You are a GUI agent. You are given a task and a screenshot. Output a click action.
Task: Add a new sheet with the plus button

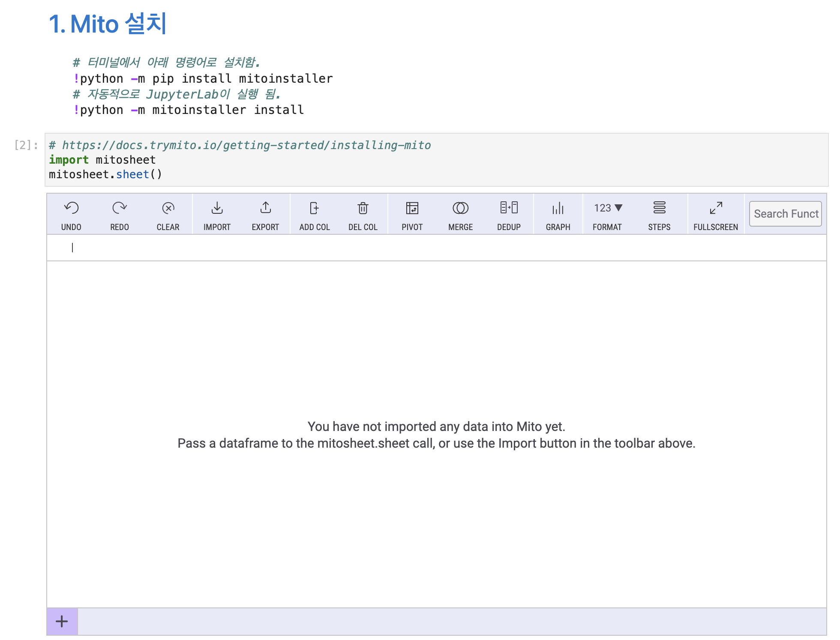(62, 621)
